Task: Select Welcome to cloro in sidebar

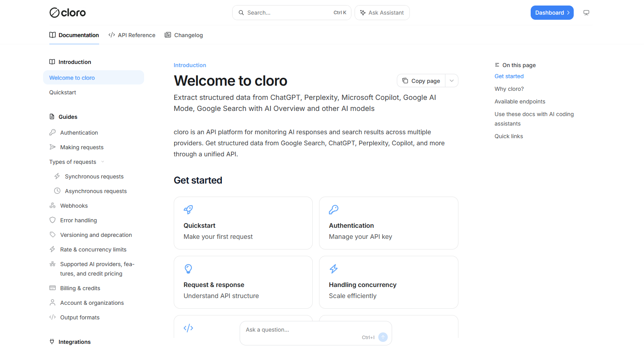Action: (94, 78)
